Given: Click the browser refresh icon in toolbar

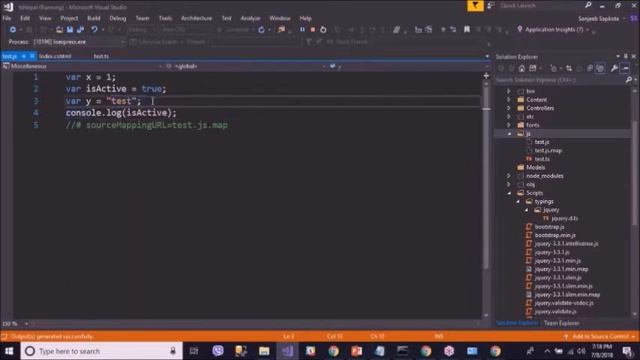Looking at the screenshot, I should [x=261, y=29].
